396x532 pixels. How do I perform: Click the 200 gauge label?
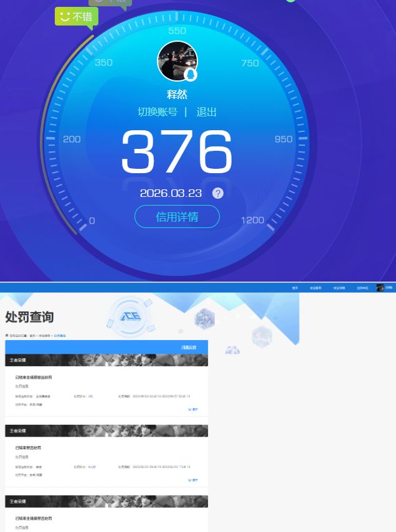tap(72, 139)
